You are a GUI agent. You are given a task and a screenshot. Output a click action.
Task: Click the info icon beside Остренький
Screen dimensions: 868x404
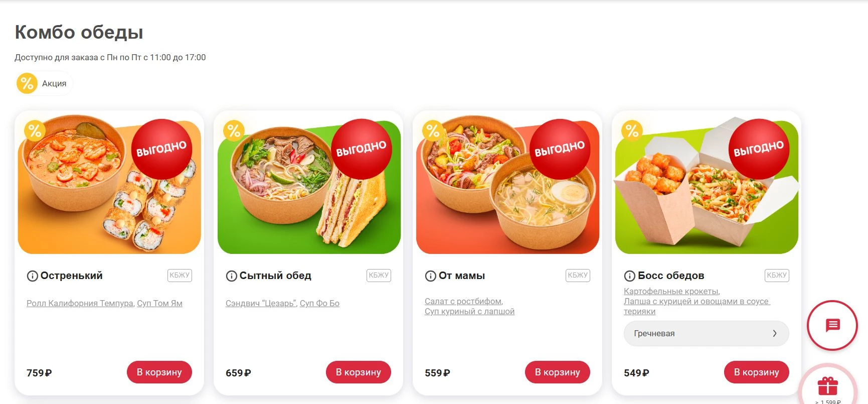(32, 276)
